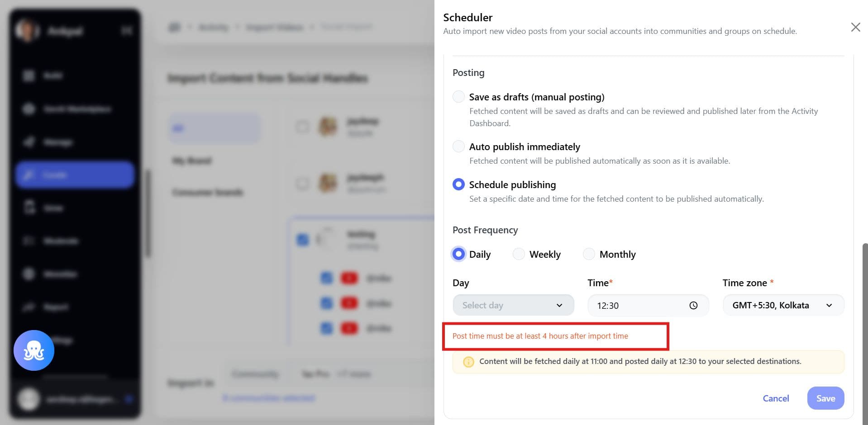Image resolution: width=868 pixels, height=425 pixels.
Task: Open the Select day dropdown
Action: pos(513,305)
